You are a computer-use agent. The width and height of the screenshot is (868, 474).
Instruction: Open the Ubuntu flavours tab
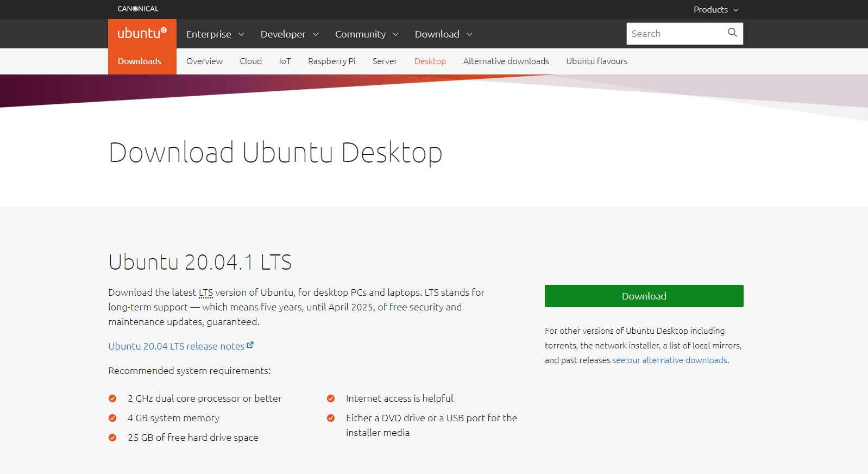click(597, 61)
